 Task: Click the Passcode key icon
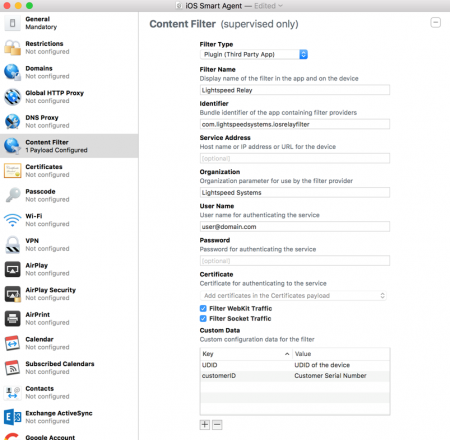tap(12, 195)
